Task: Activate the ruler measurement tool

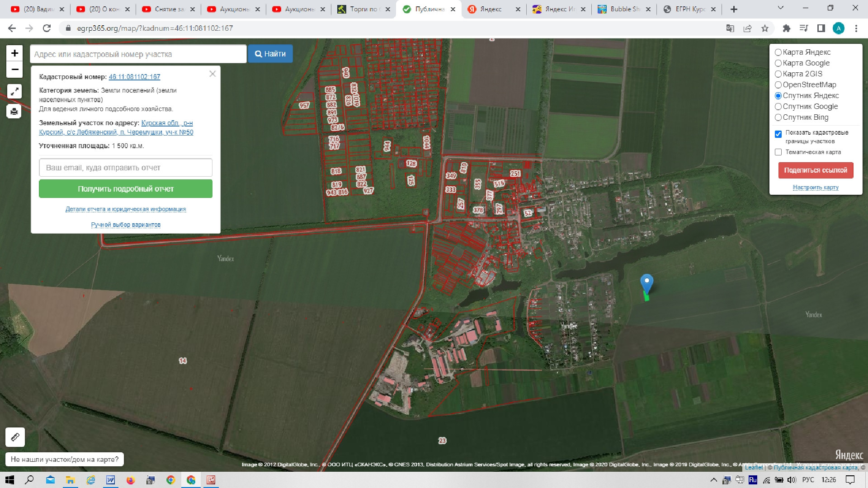Action: [15, 437]
